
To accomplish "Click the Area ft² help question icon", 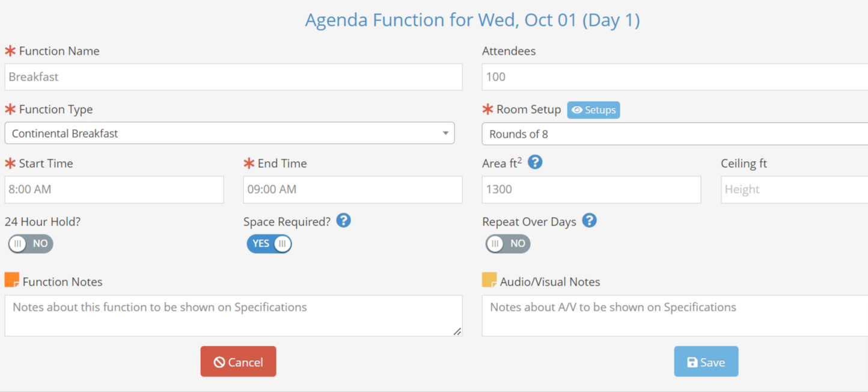I will pyautogui.click(x=535, y=162).
